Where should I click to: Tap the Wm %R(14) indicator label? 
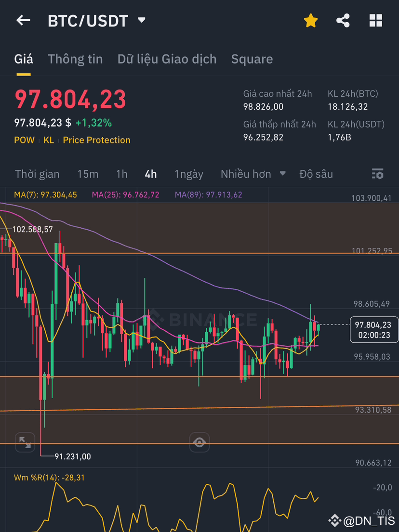(49, 478)
